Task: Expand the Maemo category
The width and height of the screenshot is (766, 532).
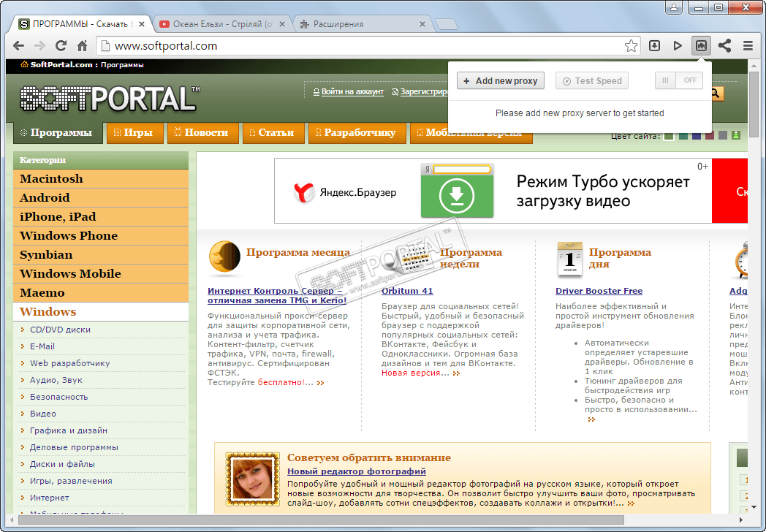Action: [101, 293]
